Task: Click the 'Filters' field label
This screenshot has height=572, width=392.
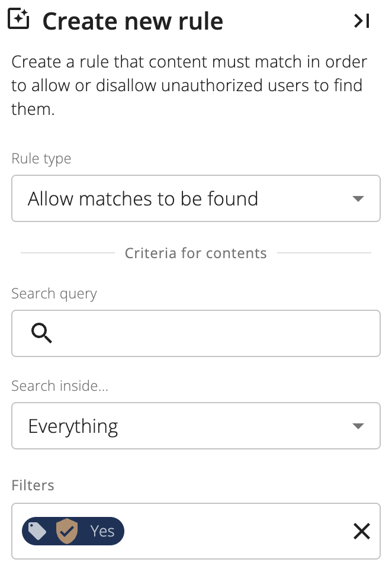Action: pyautogui.click(x=33, y=486)
